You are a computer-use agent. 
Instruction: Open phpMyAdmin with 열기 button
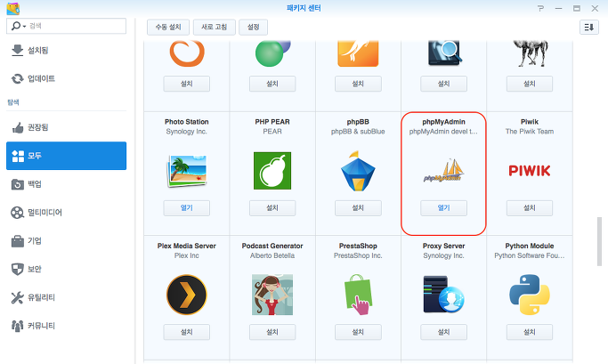click(443, 207)
